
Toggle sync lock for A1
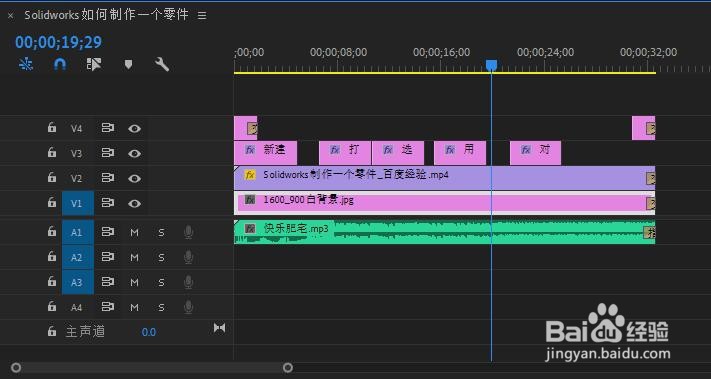click(x=107, y=232)
